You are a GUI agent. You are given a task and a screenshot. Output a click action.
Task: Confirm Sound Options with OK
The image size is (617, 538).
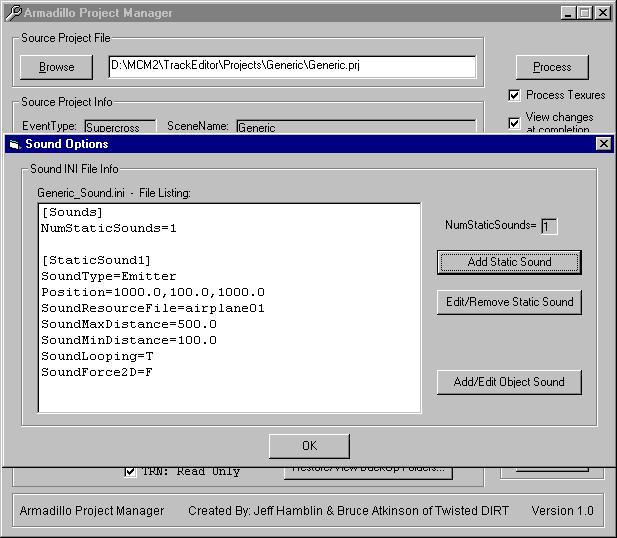tap(309, 446)
